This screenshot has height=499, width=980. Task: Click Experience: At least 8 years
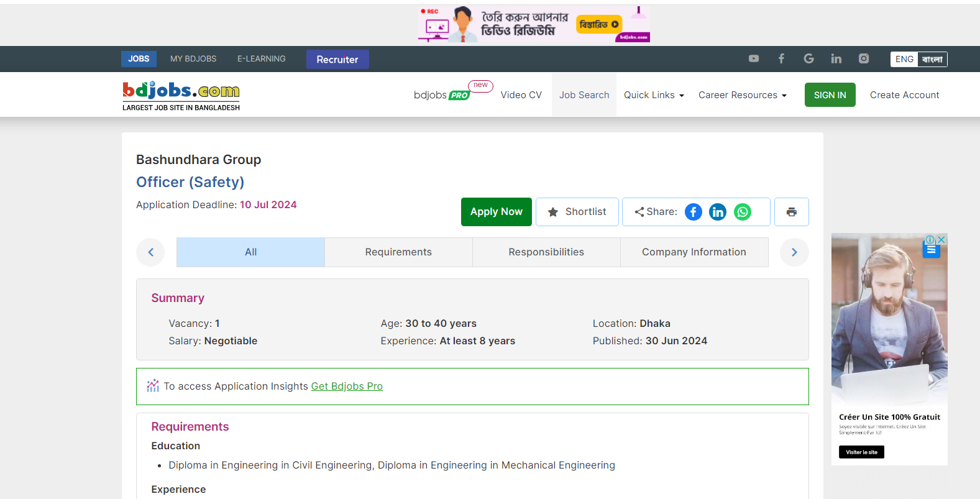(448, 341)
